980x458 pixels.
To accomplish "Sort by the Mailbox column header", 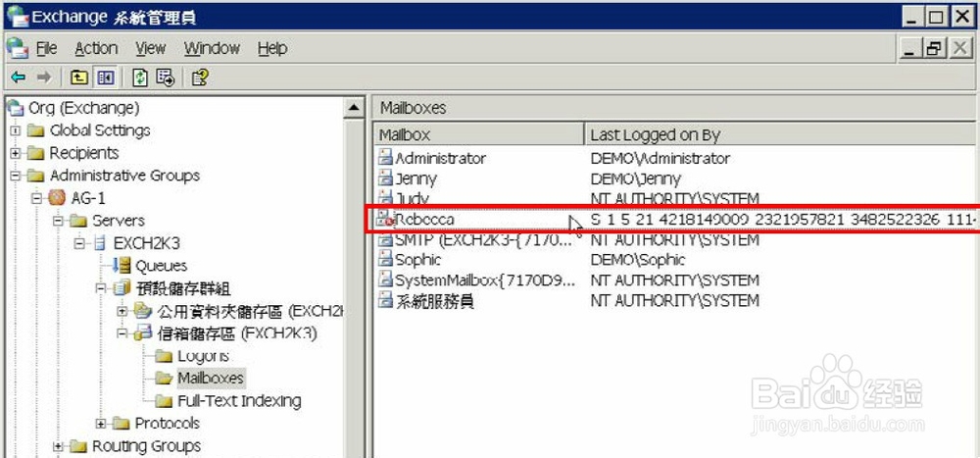I will coord(480,134).
